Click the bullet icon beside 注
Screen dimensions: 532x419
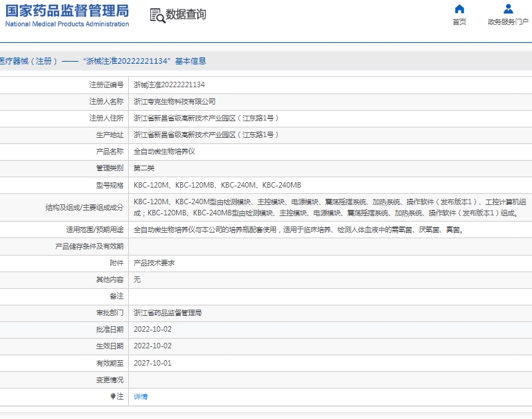tap(113, 397)
